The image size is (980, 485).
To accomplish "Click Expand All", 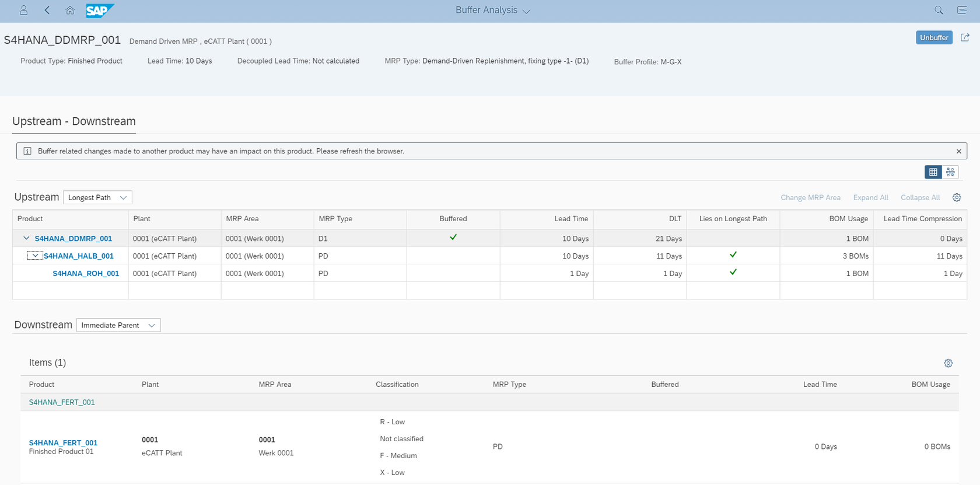I will coord(870,197).
